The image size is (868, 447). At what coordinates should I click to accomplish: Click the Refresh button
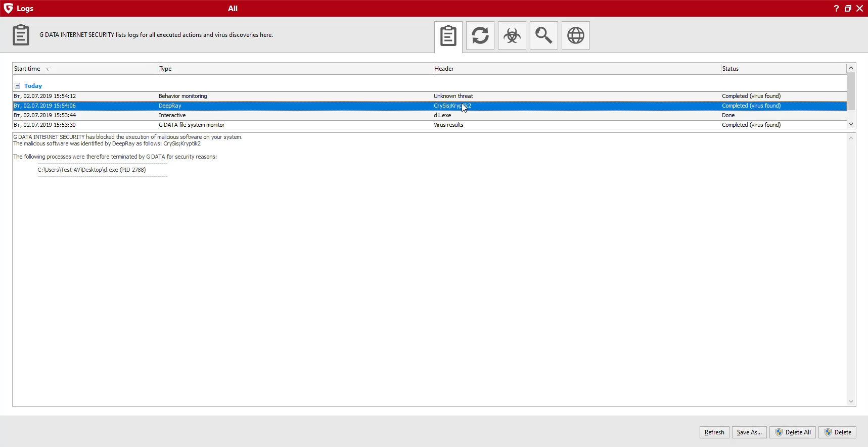pyautogui.click(x=714, y=432)
